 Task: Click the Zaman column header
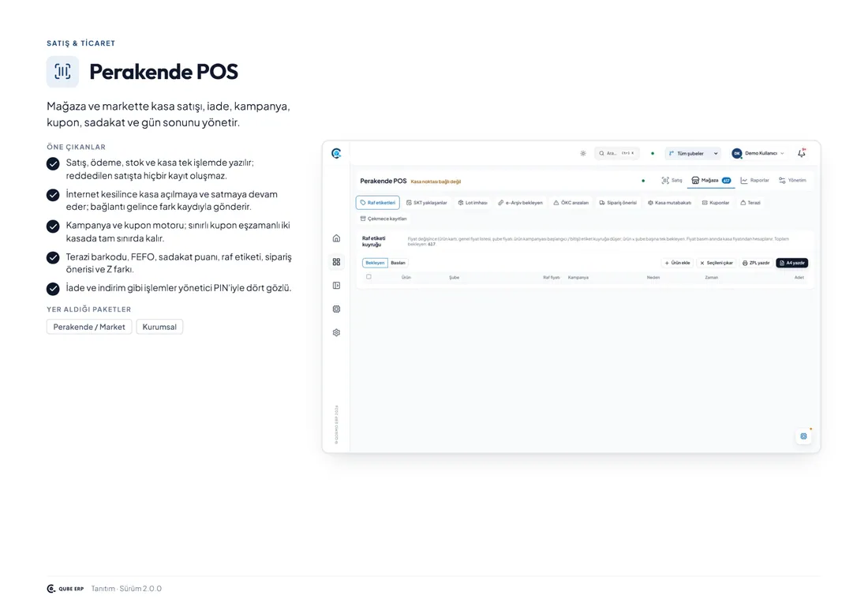(711, 277)
